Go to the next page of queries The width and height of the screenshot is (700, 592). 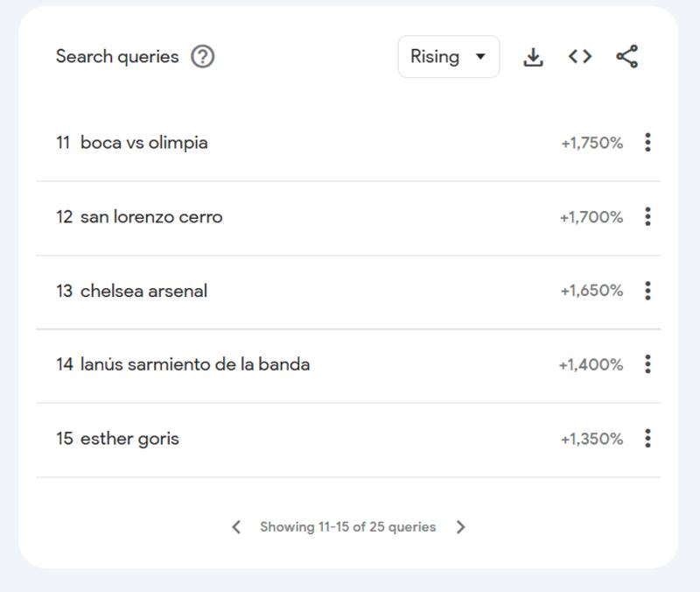pyautogui.click(x=461, y=527)
